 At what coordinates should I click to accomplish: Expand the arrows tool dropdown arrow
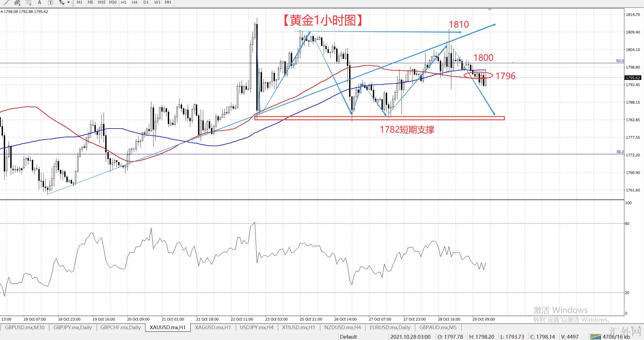coord(69,2)
